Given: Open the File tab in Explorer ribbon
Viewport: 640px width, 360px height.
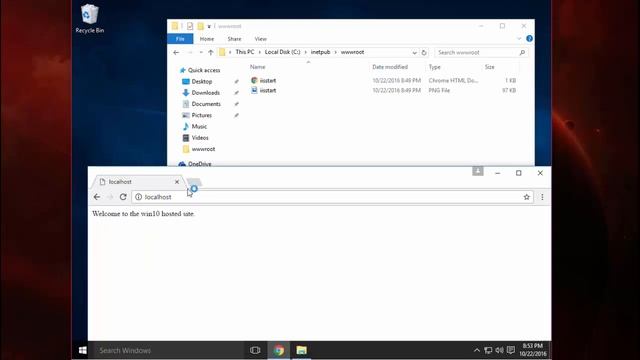Looking at the screenshot, I should tap(180, 39).
